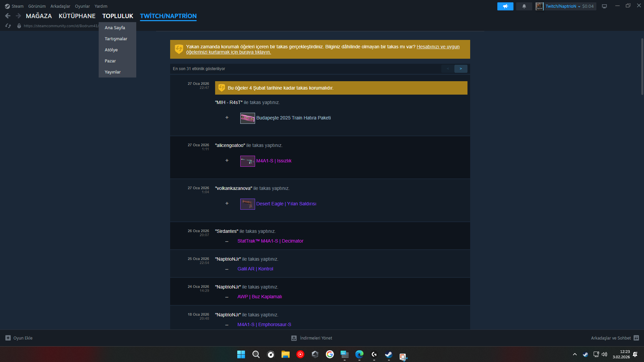Go to the KÜTÜPHANE tab

click(77, 16)
